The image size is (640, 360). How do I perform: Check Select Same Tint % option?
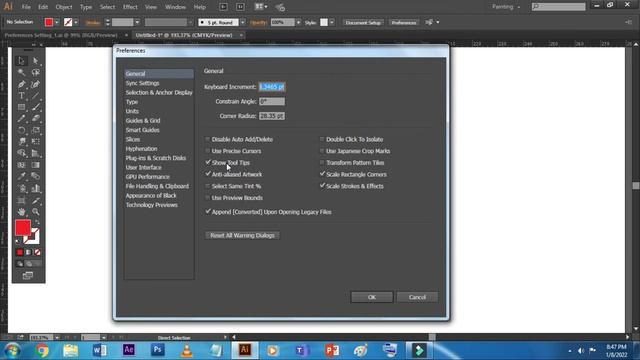tap(207, 186)
